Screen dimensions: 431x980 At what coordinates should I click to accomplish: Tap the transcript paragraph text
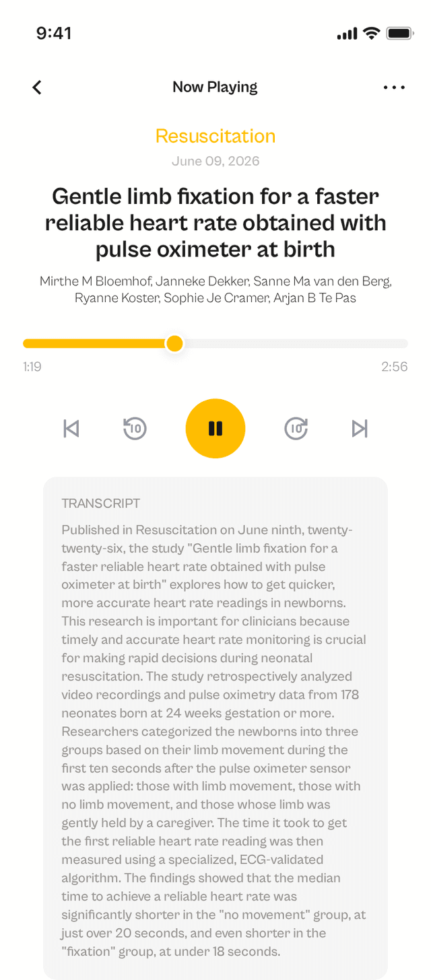coord(214,740)
